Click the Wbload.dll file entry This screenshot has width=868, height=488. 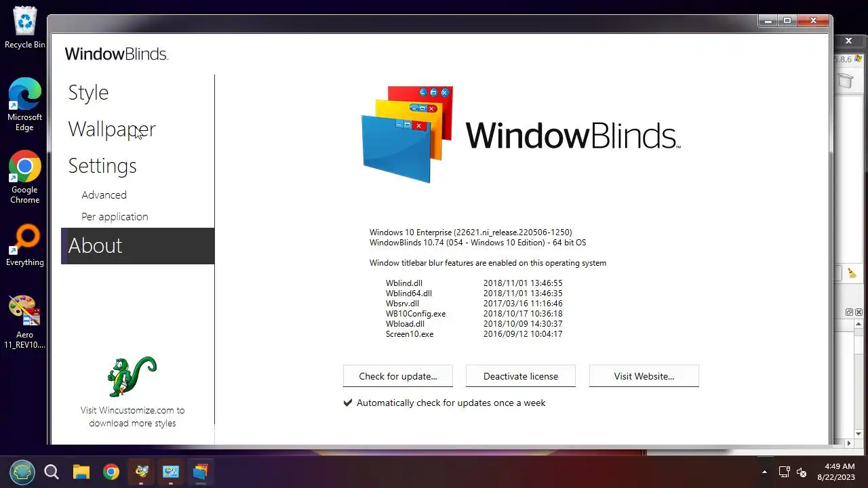pos(405,324)
